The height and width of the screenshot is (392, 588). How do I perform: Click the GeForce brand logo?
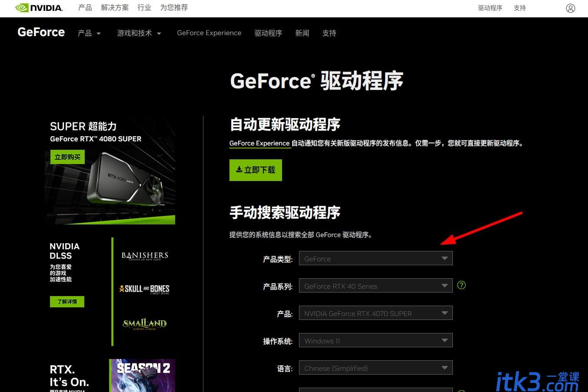click(41, 33)
